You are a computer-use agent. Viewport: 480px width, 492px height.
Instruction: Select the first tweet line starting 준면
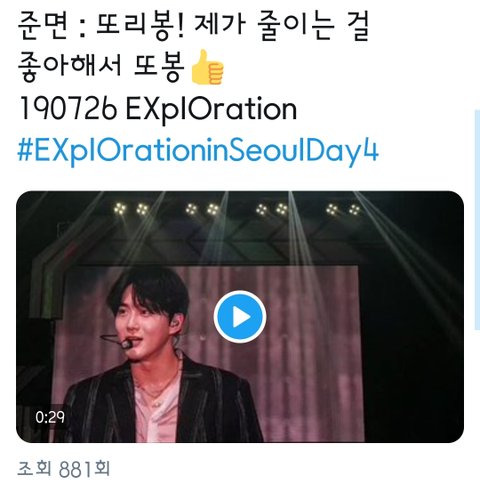click(193, 28)
